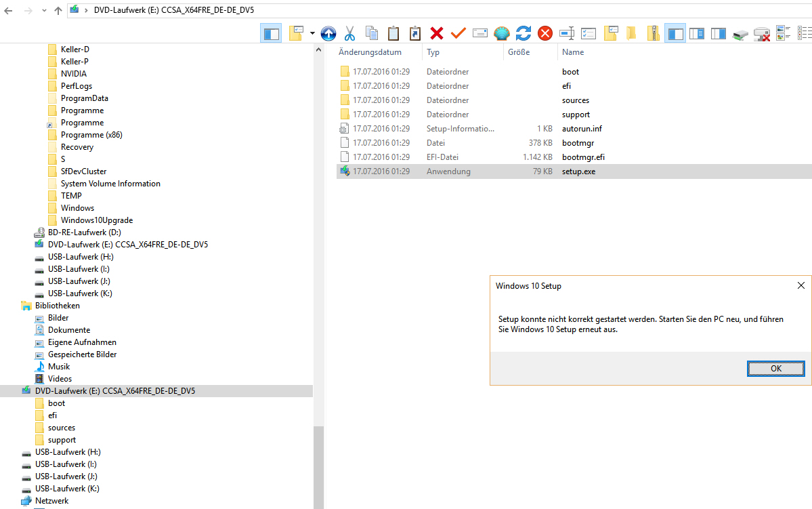Open dropdown arrow beside the folder options icon
Viewport: 812px width, 509px height.
point(312,33)
